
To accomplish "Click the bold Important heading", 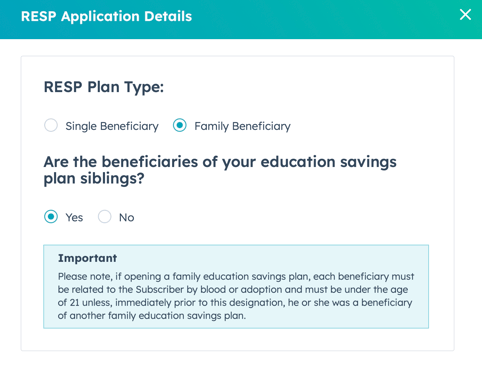I will point(87,258).
